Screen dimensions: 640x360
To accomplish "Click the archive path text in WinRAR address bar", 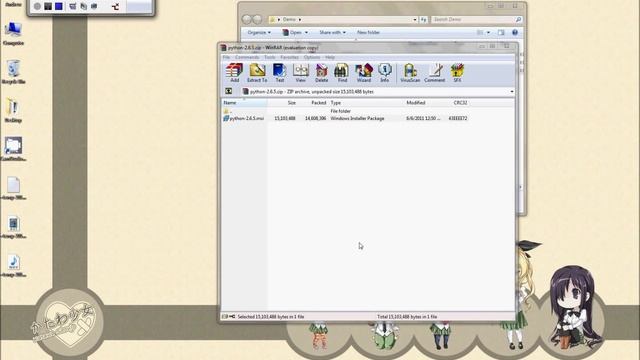I will coord(312,92).
